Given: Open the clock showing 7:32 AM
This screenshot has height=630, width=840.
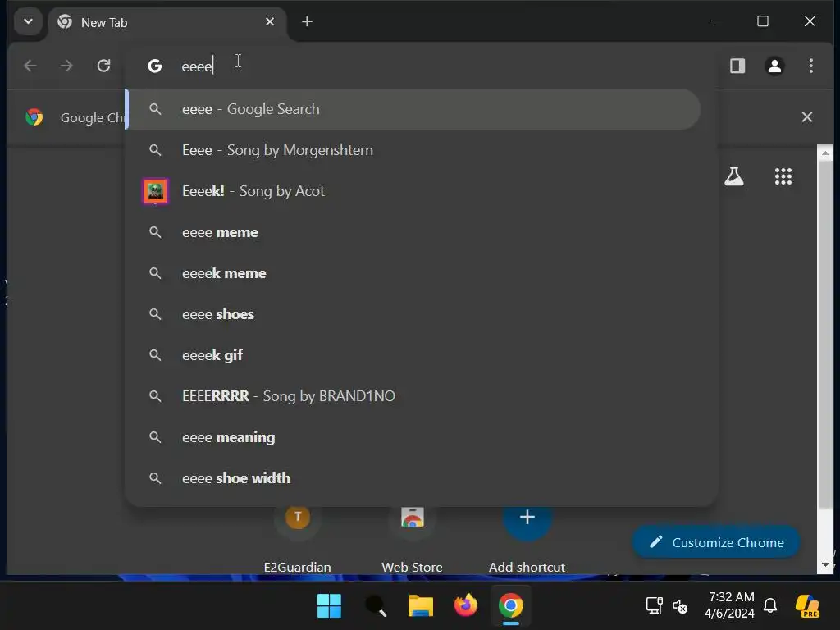Looking at the screenshot, I should click(x=729, y=605).
